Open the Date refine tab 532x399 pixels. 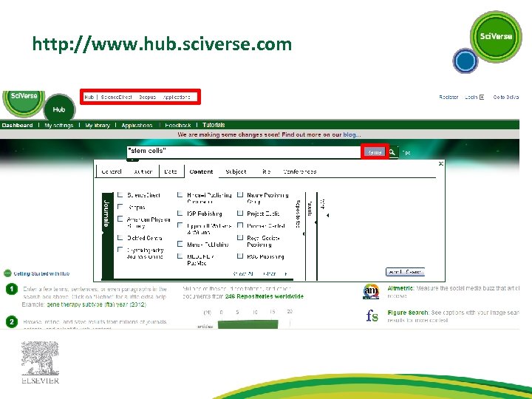click(x=171, y=171)
